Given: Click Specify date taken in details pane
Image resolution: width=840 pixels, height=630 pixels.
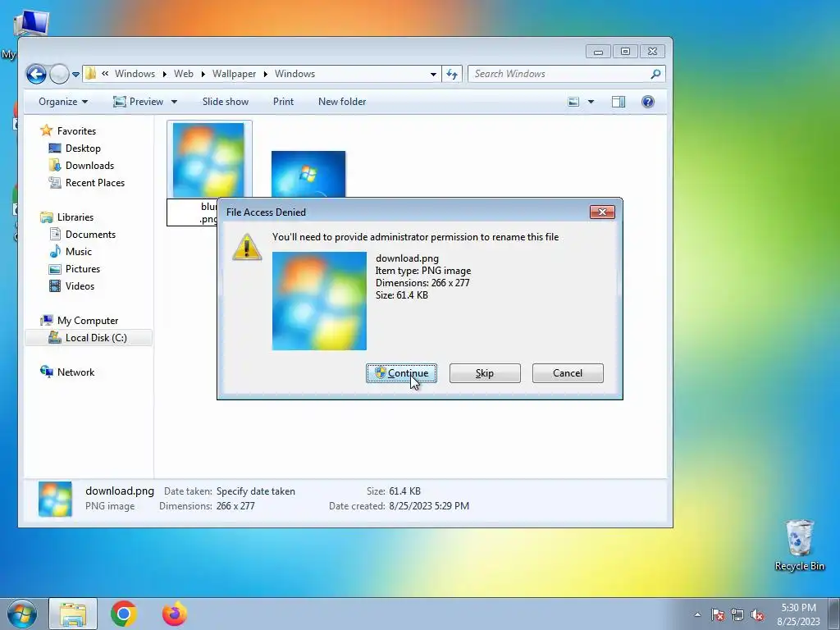Looking at the screenshot, I should tap(256, 491).
